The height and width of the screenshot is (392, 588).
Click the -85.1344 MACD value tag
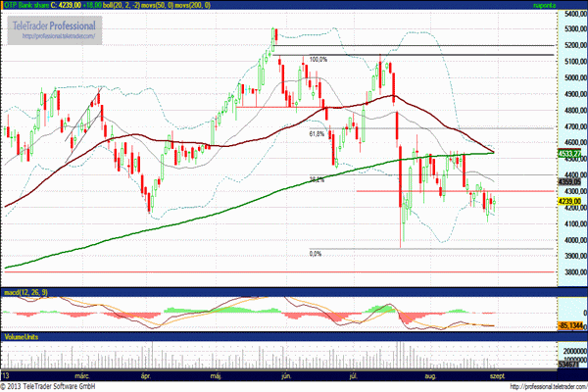pyautogui.click(x=571, y=326)
